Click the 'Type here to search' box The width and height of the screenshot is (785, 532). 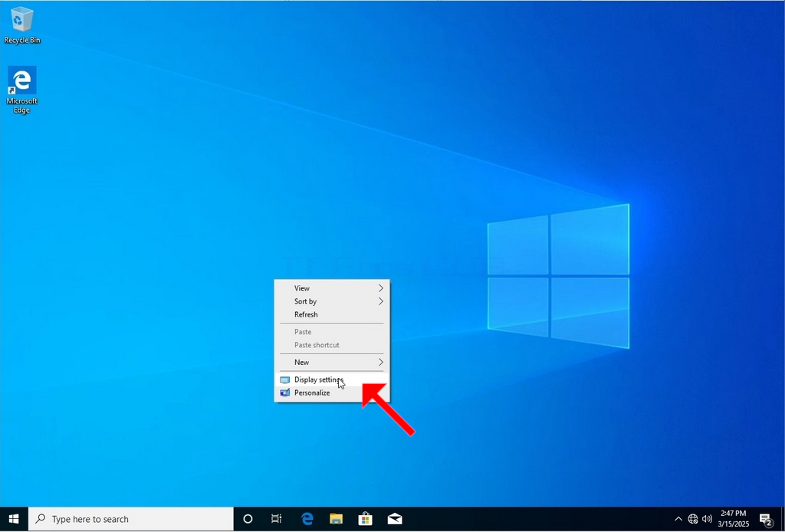pos(130,519)
